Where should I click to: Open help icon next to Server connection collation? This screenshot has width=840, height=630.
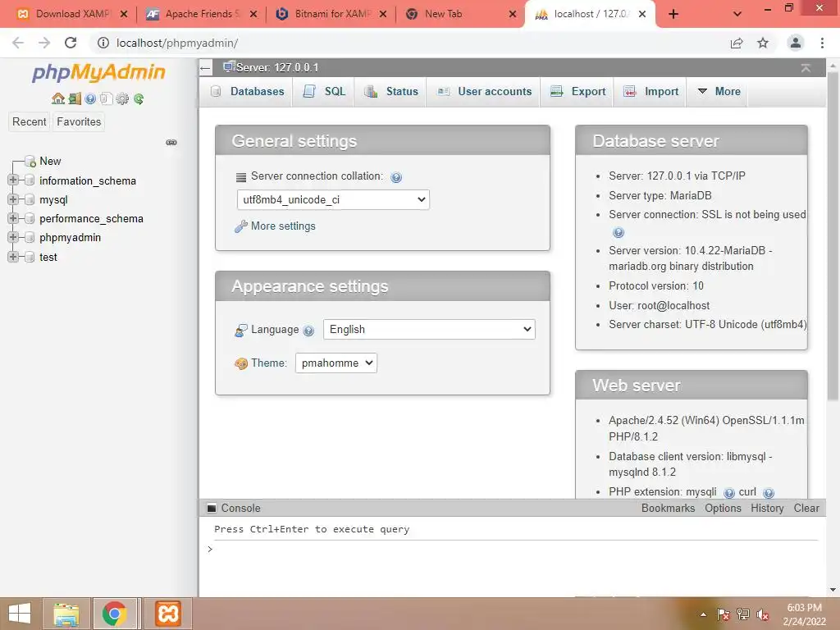tap(396, 177)
